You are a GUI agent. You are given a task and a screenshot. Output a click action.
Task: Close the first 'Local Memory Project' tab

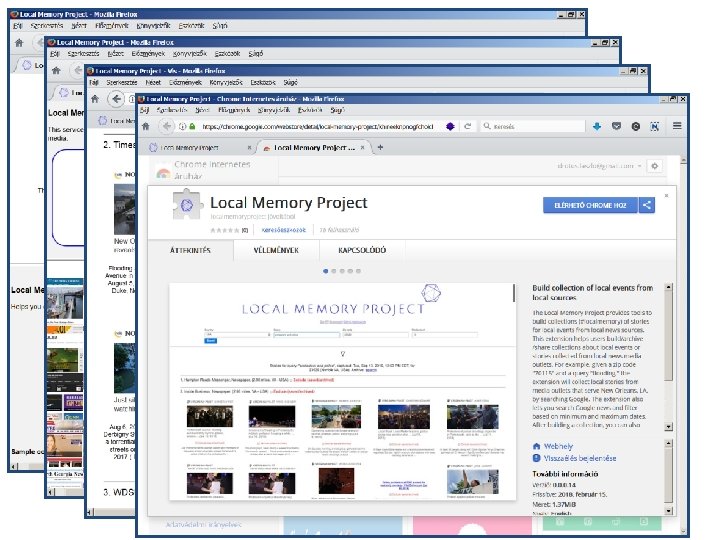click(249, 147)
